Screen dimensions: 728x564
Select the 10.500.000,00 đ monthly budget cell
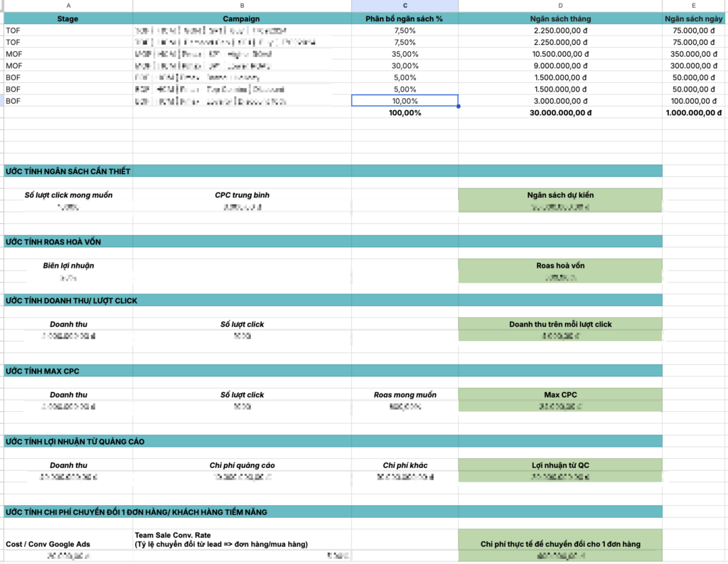560,54
